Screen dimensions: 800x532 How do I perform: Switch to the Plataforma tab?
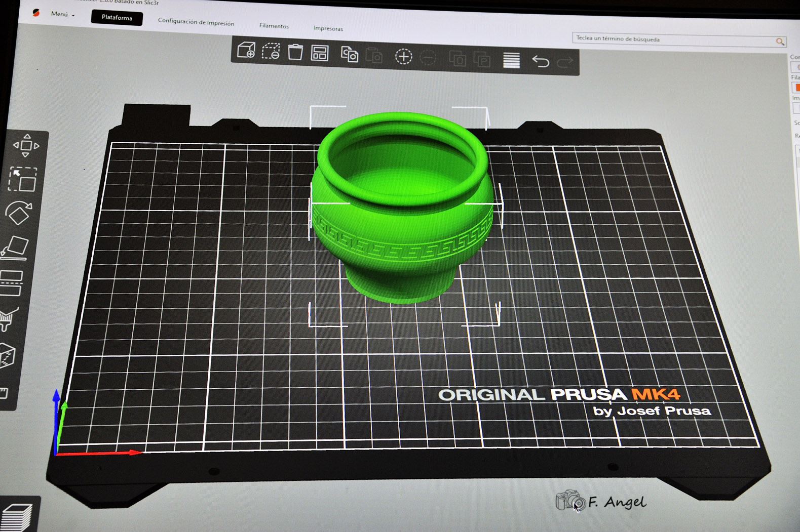pos(117,18)
